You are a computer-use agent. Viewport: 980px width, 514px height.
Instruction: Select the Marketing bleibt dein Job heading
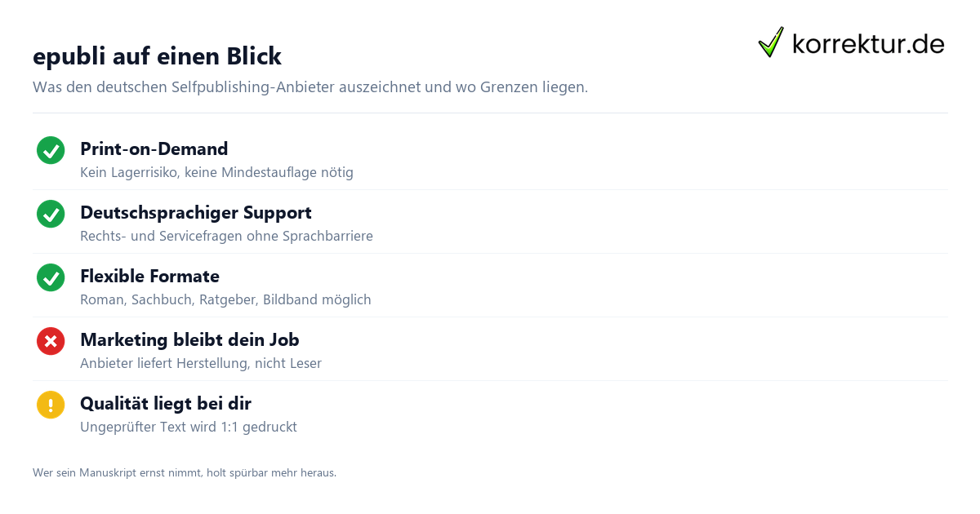pyautogui.click(x=189, y=339)
